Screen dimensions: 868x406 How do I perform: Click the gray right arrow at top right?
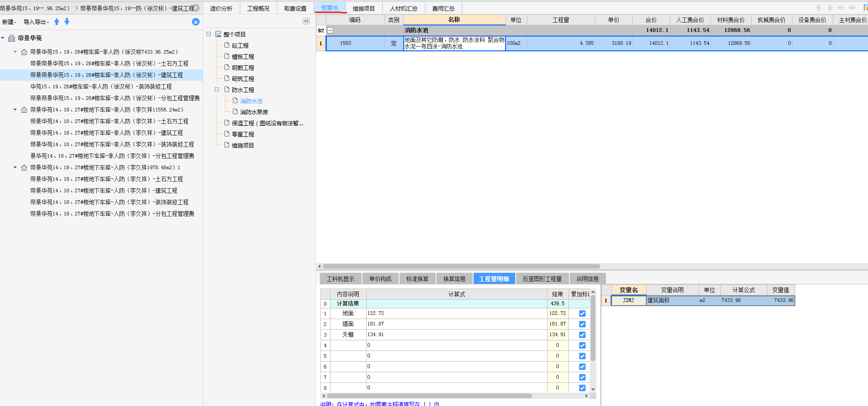(x=852, y=8)
